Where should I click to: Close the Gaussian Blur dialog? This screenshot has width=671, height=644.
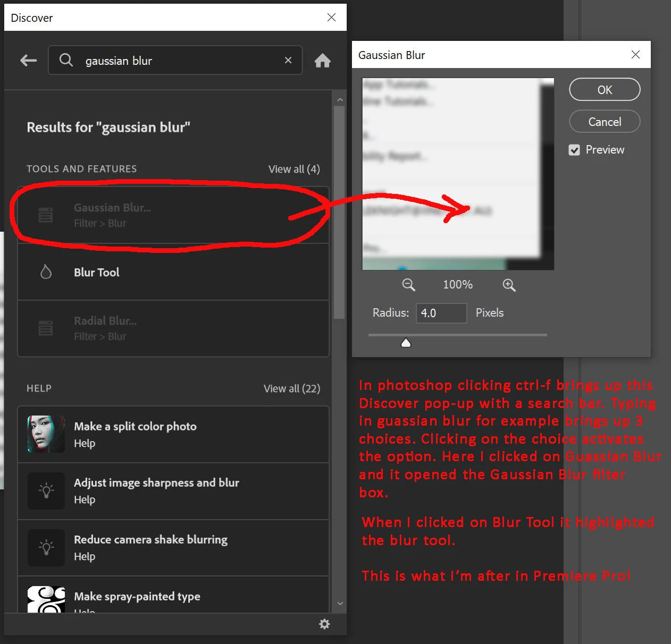point(635,55)
